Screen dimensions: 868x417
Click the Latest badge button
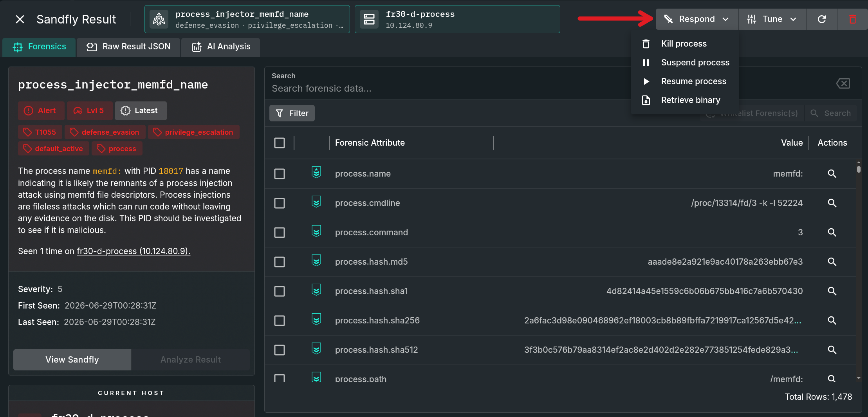pyautogui.click(x=141, y=111)
